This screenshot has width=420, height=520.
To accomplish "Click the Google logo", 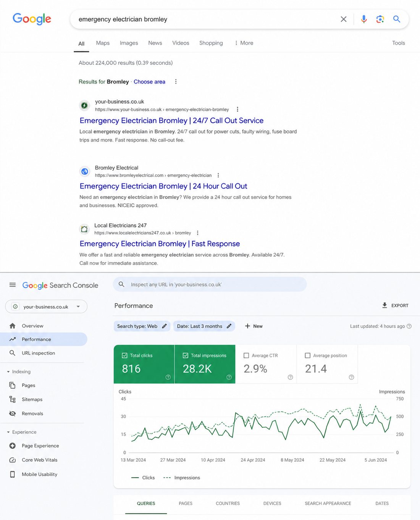I will point(32,19).
